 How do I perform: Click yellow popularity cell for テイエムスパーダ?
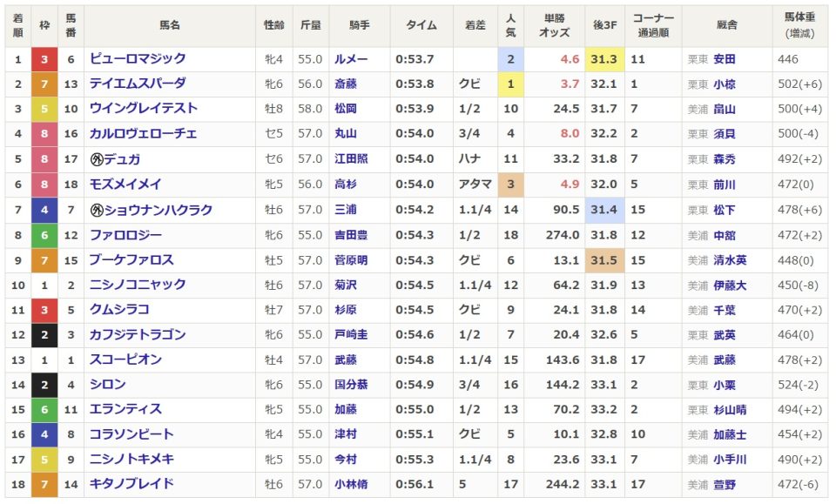point(510,84)
